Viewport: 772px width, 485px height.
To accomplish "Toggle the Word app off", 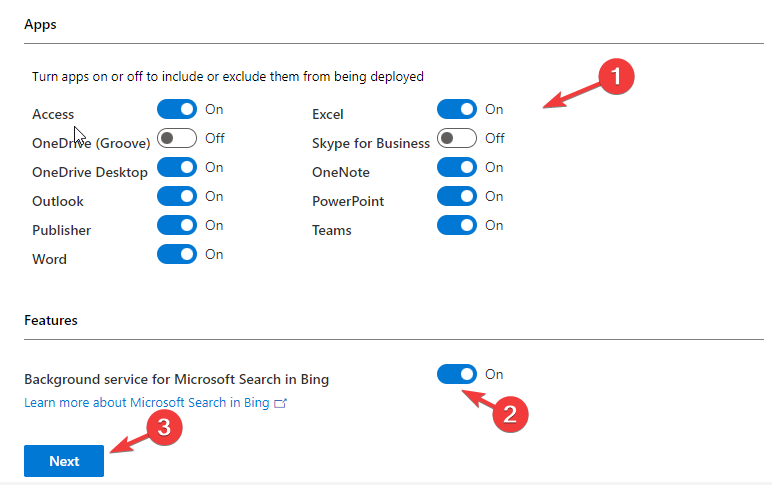I will [x=177, y=254].
